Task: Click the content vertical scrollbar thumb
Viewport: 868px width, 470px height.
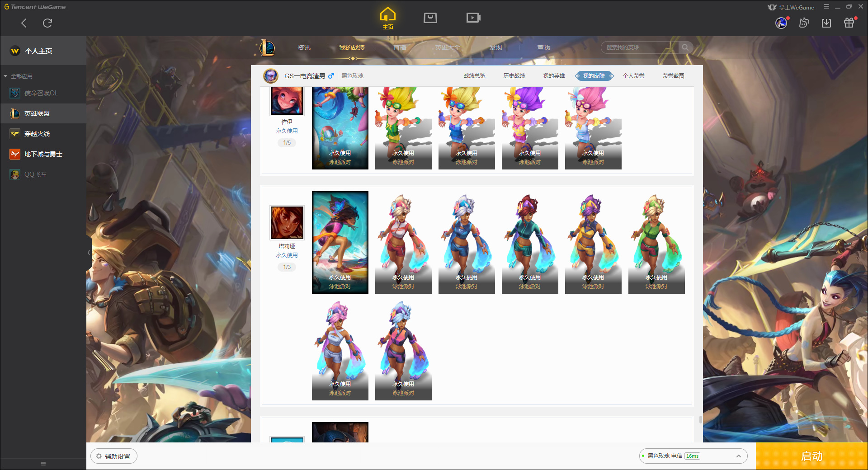Action: click(701, 419)
